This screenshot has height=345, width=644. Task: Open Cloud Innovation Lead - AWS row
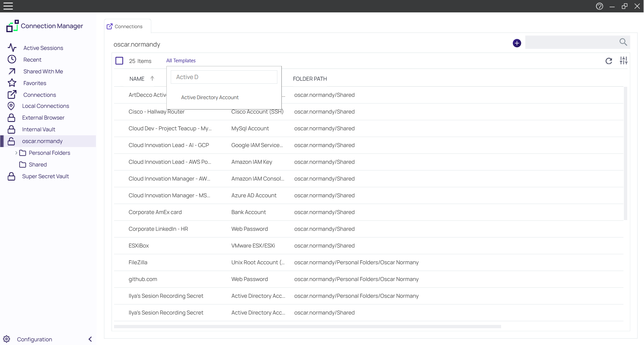click(x=368, y=162)
